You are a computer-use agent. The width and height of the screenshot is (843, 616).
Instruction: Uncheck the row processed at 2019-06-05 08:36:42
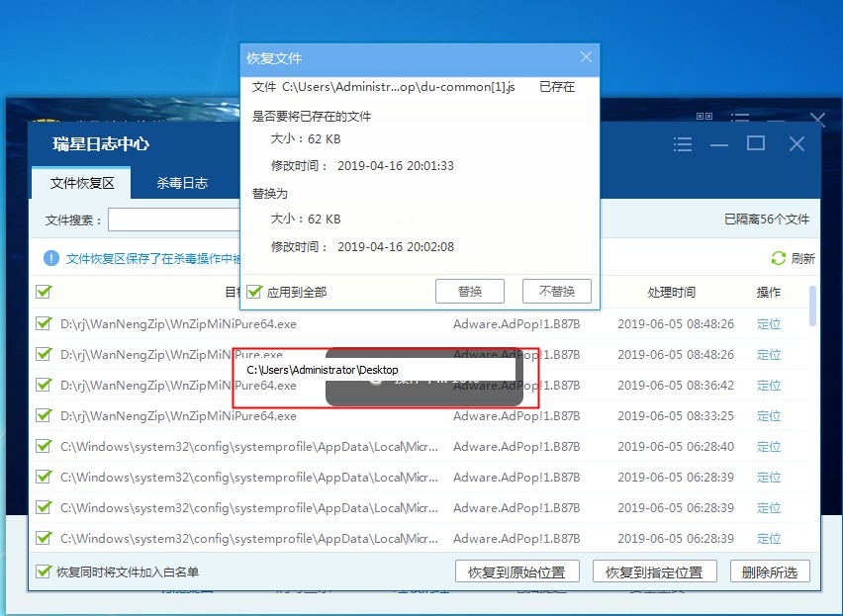[x=44, y=385]
